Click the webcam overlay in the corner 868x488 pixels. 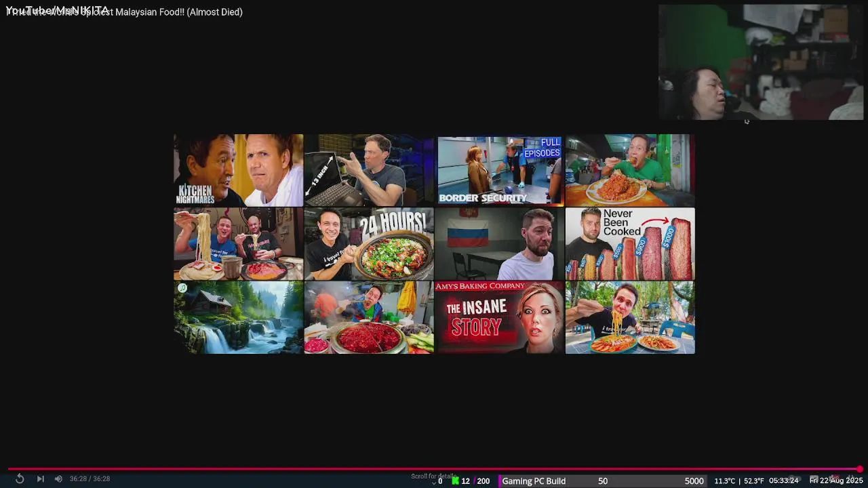pos(761,62)
